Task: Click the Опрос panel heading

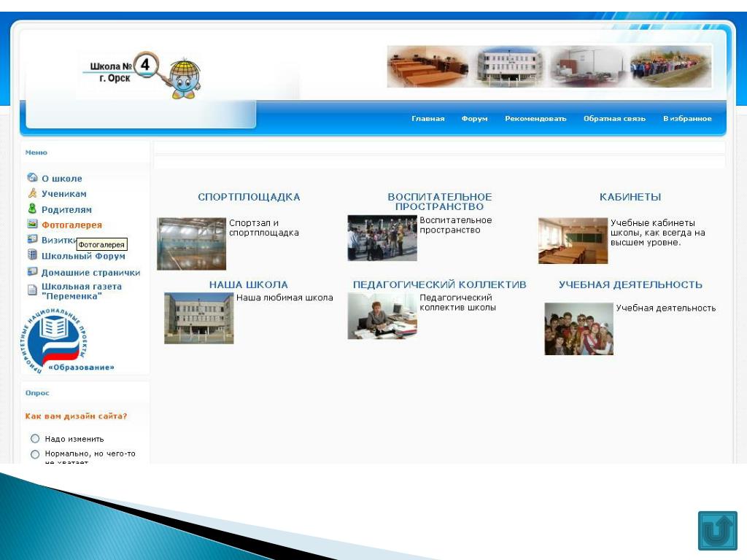Action: click(x=37, y=393)
